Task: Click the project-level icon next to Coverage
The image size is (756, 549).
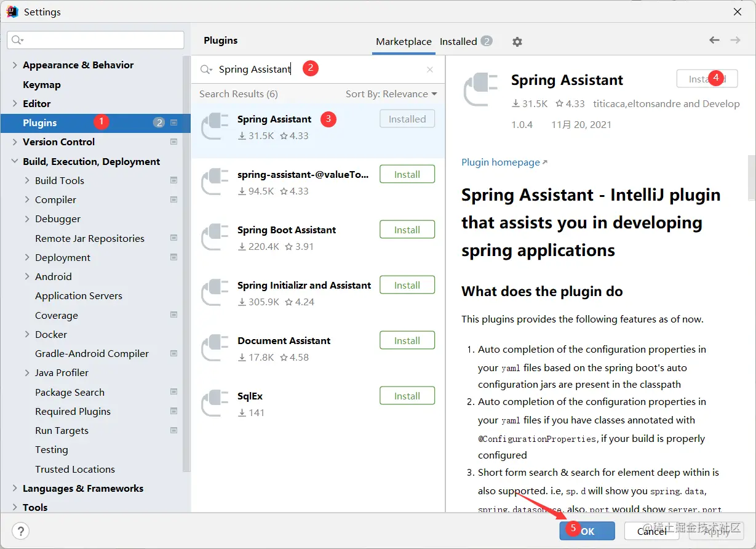Action: tap(174, 315)
